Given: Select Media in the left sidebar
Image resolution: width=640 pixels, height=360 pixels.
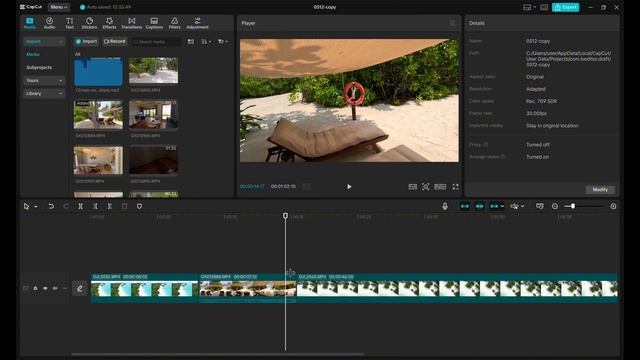Looking at the screenshot, I should click(x=33, y=54).
